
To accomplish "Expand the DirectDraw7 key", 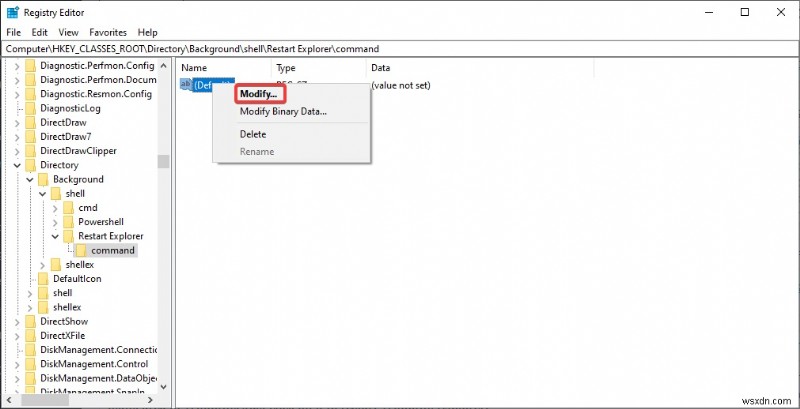I will click(17, 137).
